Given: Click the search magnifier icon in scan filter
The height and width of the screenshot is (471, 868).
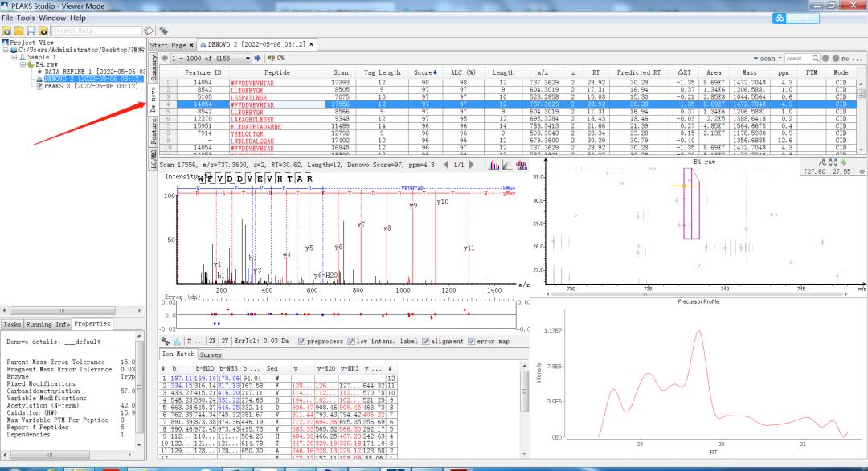Looking at the screenshot, I should click(x=815, y=59).
